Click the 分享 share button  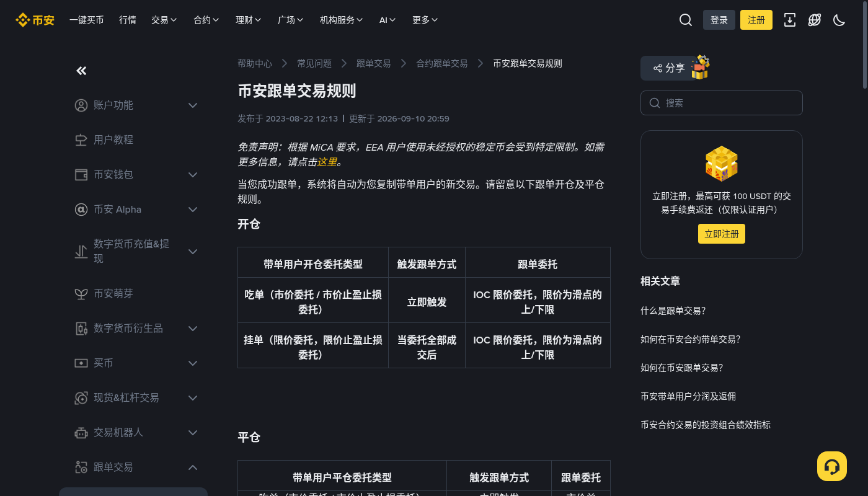pos(669,68)
